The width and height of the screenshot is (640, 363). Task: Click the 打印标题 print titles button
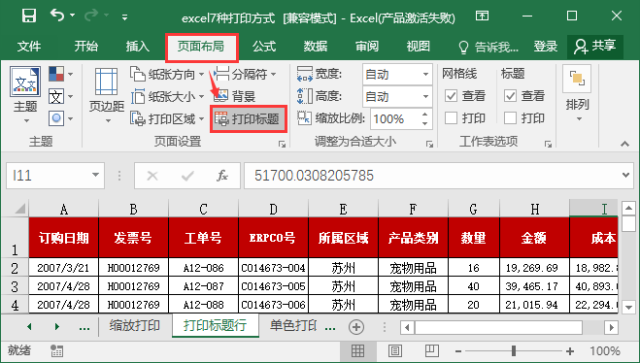(x=249, y=119)
